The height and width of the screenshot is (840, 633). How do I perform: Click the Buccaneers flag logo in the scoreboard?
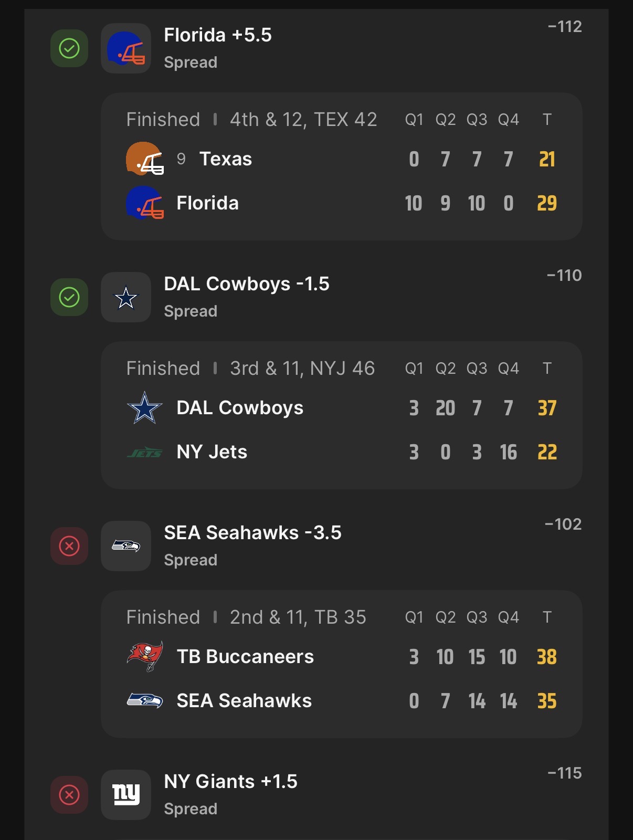145,656
